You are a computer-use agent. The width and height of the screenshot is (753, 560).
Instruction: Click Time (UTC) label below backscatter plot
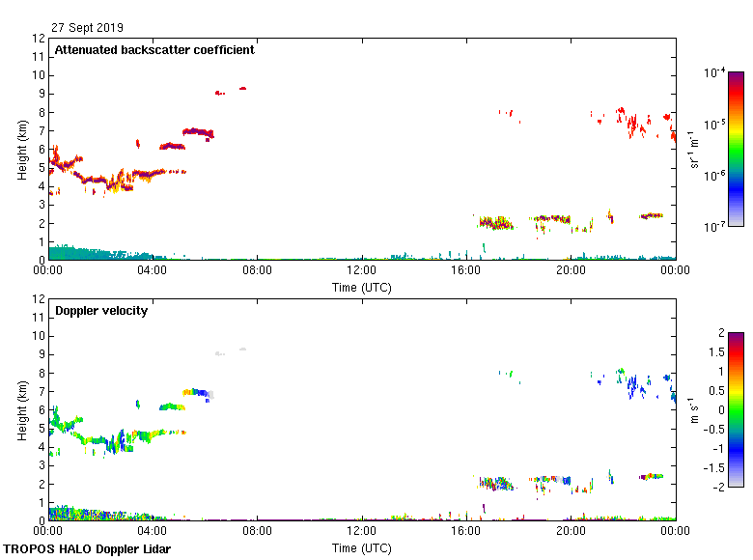pos(361,287)
